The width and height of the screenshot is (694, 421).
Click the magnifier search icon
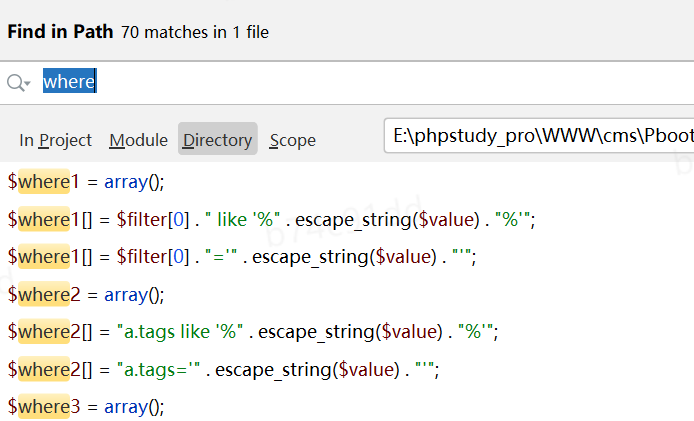pyautogui.click(x=14, y=83)
